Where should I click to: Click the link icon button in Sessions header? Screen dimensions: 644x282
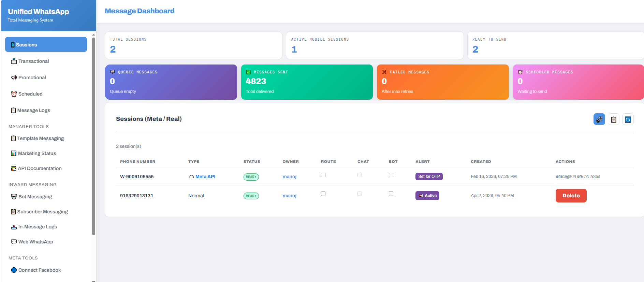(599, 119)
